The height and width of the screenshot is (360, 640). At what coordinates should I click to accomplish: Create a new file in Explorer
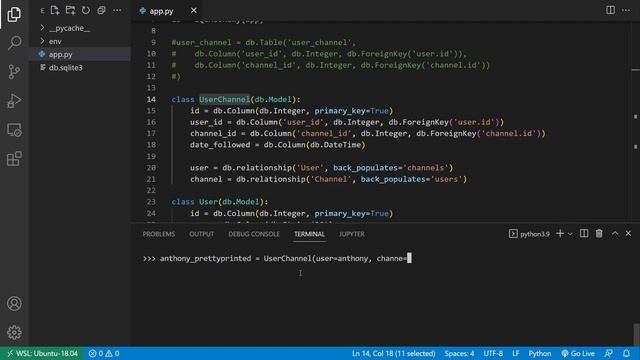click(x=55, y=10)
